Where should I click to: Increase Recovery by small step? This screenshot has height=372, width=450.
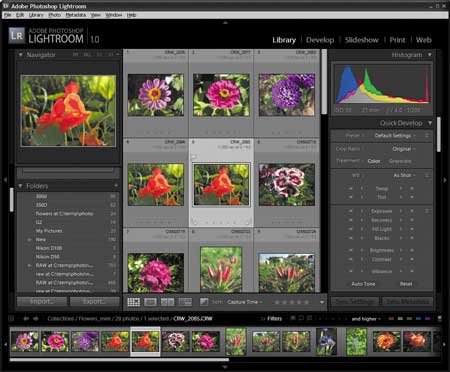pos(401,220)
